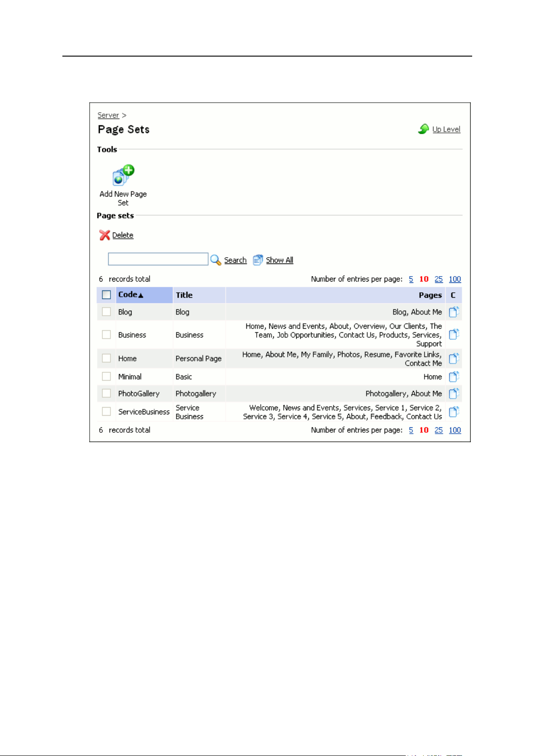Click the green Up Level arrow icon
This screenshot has width=535, height=756.
[x=423, y=129]
